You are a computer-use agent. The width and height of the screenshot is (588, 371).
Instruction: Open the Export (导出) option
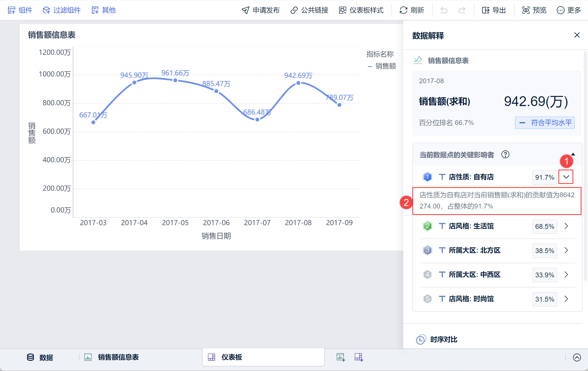tap(494, 10)
